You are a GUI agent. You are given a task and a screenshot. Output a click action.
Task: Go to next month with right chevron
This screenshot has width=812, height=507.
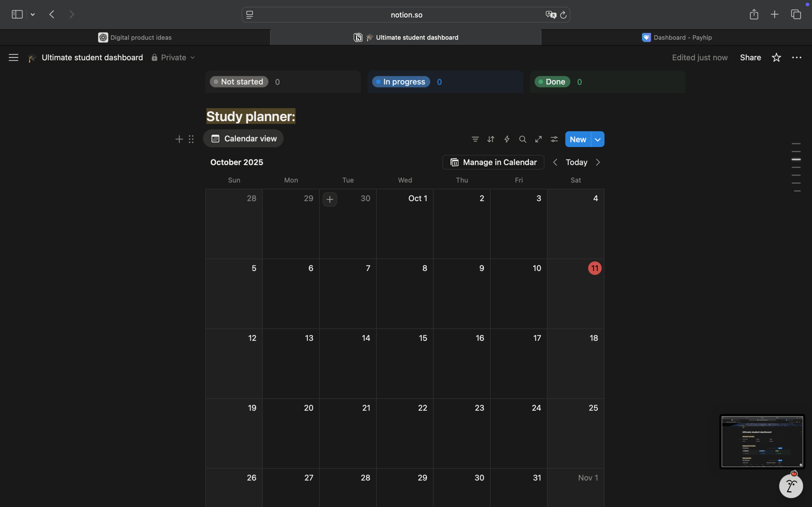598,162
